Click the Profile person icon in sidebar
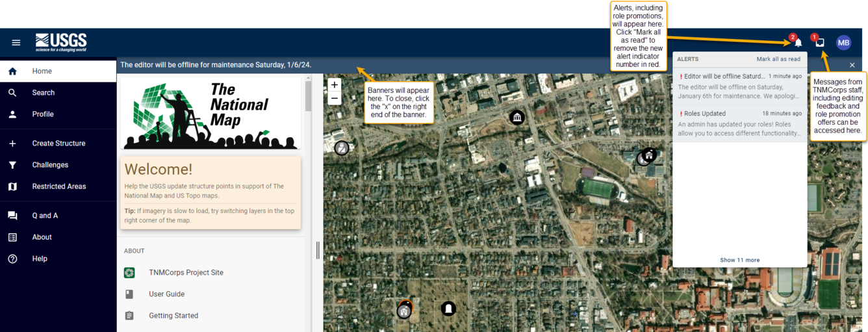This screenshot has width=868, height=332. 12,114
